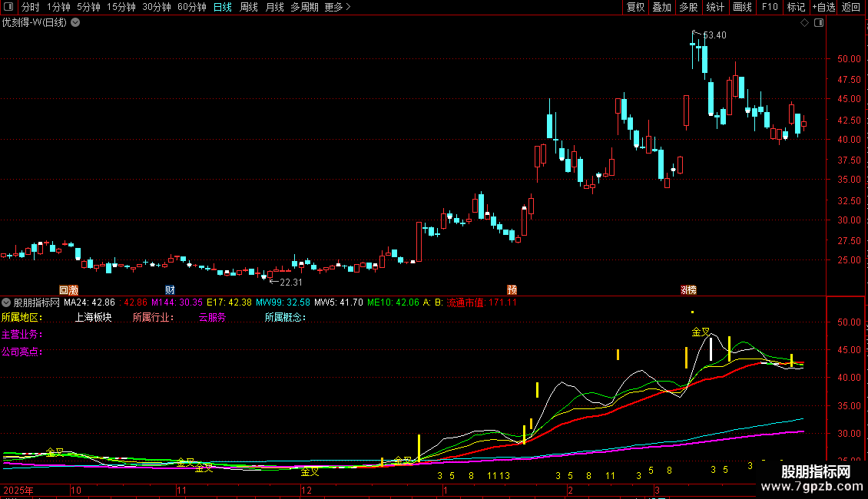Expand 更多 period options
Viewport: 868px width, 499px height.
tap(338, 7)
